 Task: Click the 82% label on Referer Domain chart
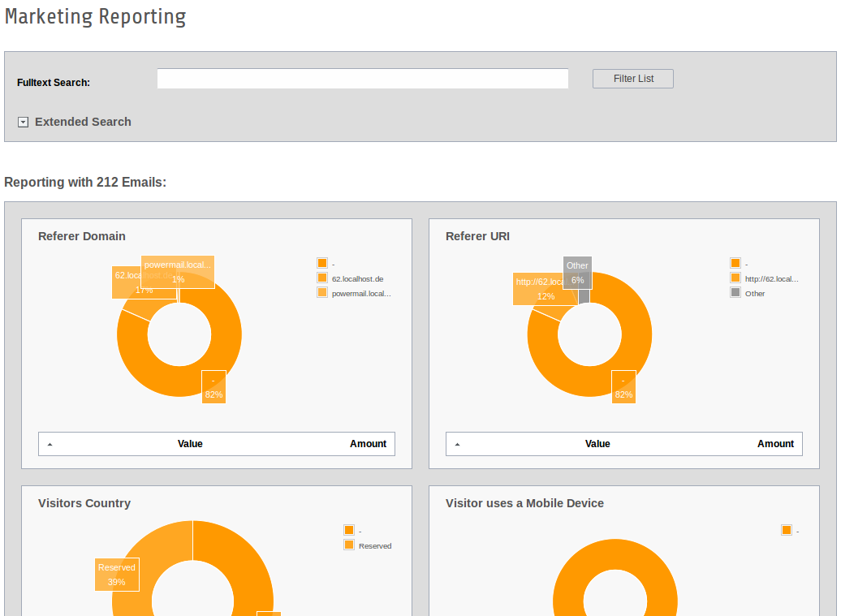tap(213, 387)
